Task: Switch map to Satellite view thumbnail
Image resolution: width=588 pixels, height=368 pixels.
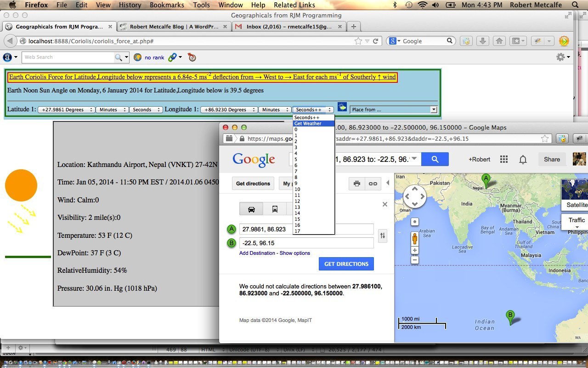Action: [575, 195]
